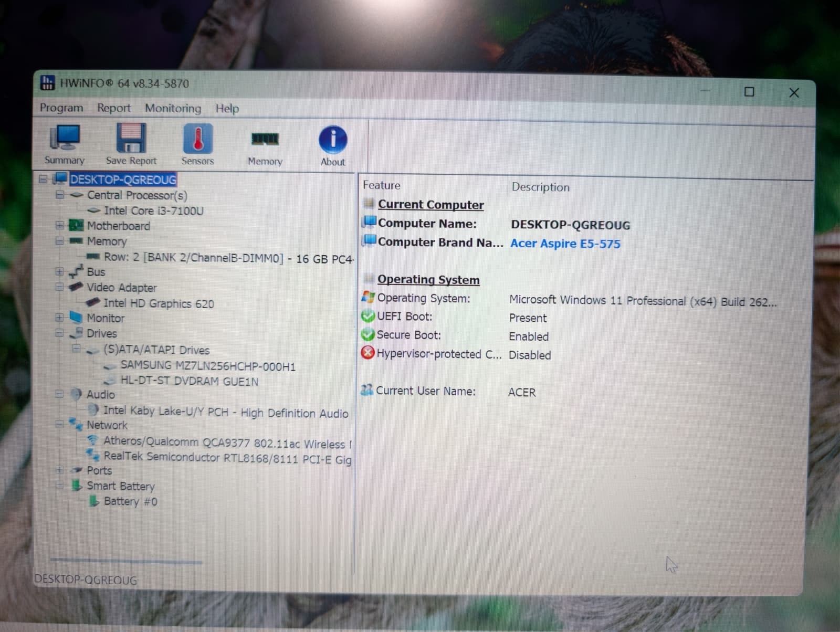Image resolution: width=840 pixels, height=632 pixels.
Task: Collapse the Memory tree node
Action: 60,241
